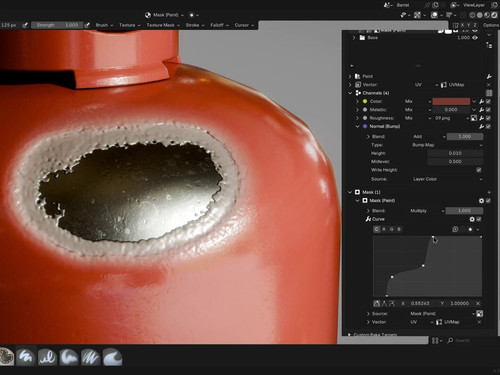Toggle the Metallic channel checkbox
The image size is (500, 375).
point(488,110)
